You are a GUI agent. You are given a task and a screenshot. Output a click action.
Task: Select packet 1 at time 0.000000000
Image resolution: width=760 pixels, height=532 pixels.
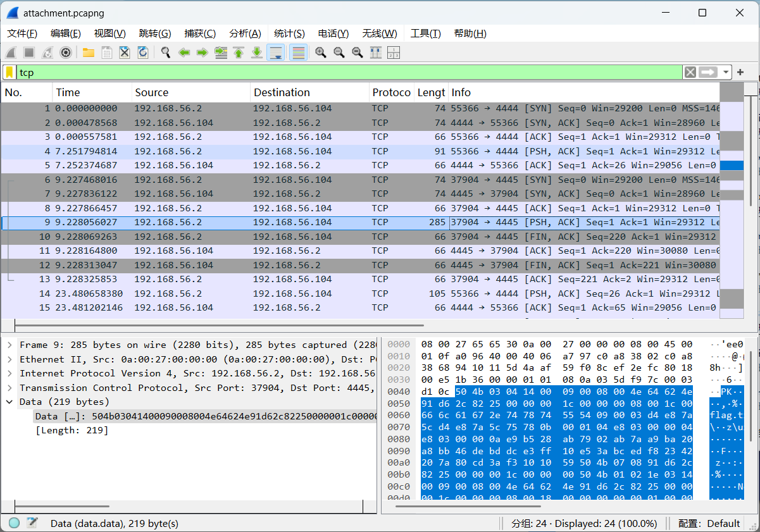361,108
